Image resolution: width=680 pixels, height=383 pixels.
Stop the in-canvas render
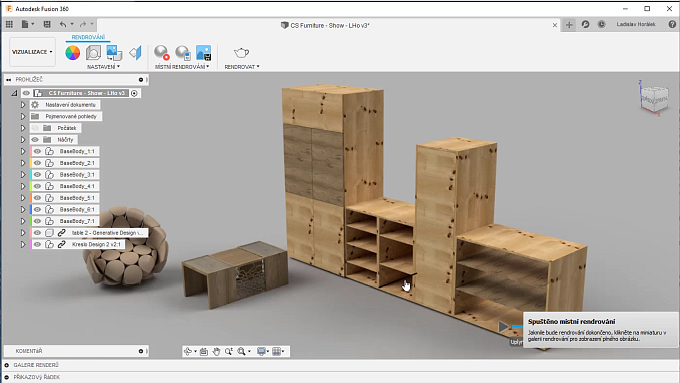click(162, 53)
